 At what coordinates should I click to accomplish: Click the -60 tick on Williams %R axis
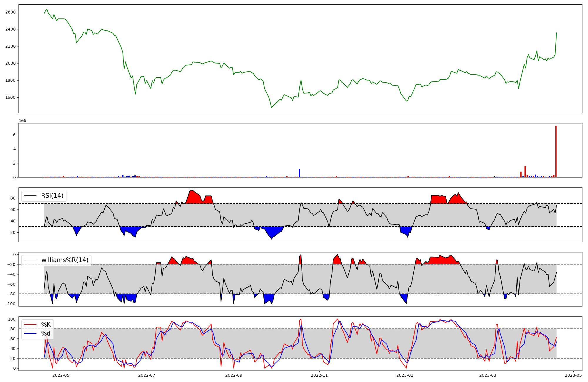[11, 284]
